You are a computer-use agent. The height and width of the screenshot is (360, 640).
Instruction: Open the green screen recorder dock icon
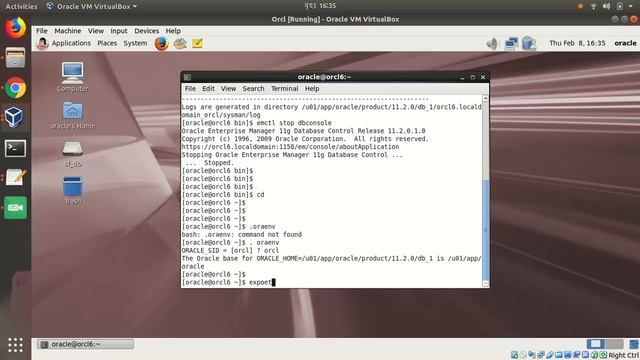point(15,208)
